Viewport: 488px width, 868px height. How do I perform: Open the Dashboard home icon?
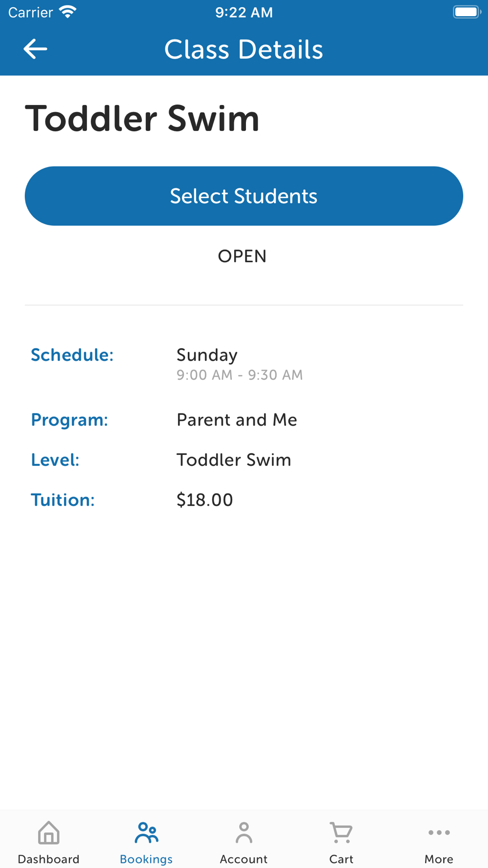[x=49, y=832]
